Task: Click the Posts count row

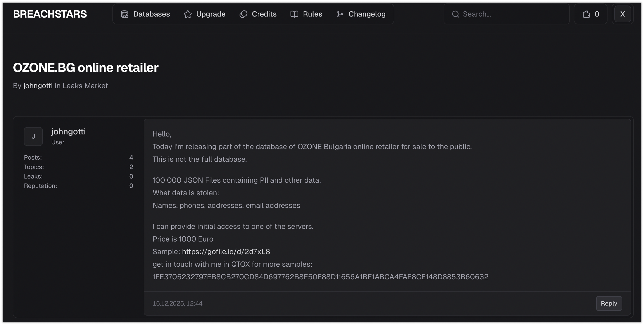Action: [x=79, y=158]
